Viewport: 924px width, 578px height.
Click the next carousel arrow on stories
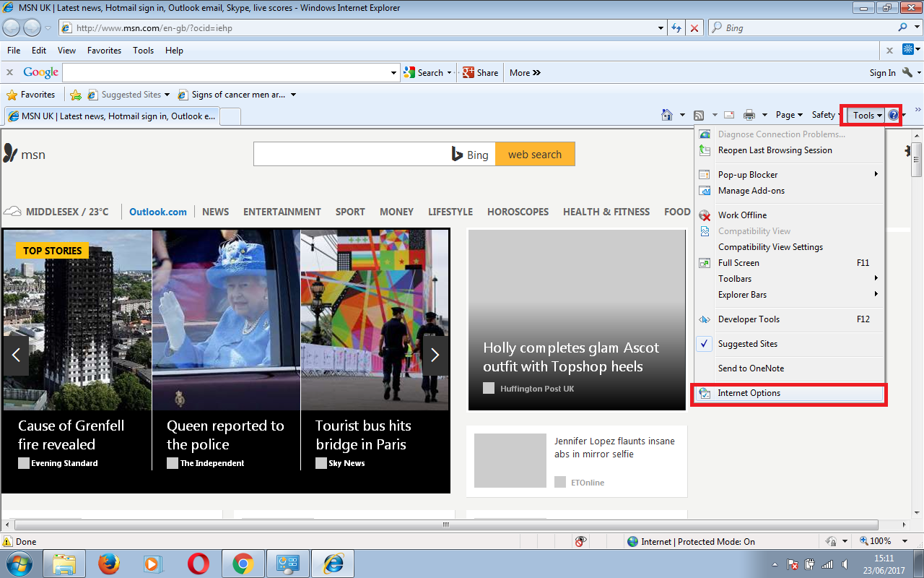435,355
